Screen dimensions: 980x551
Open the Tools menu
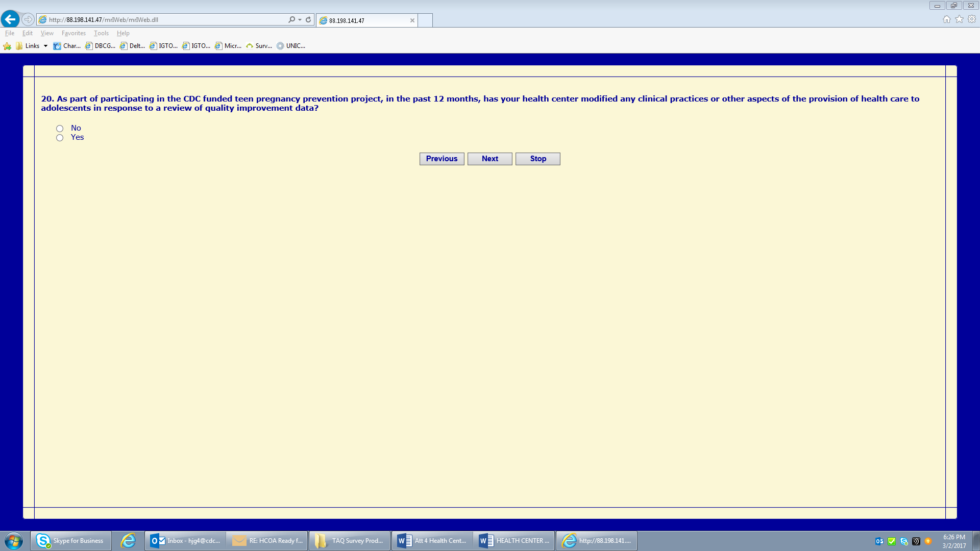tap(101, 33)
